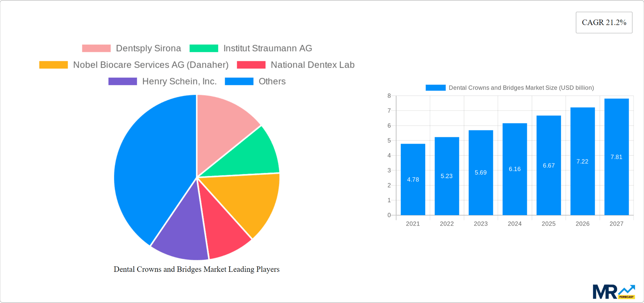The height and width of the screenshot is (303, 644).
Task: Click the 2025 x-axis label
Action: click(548, 223)
